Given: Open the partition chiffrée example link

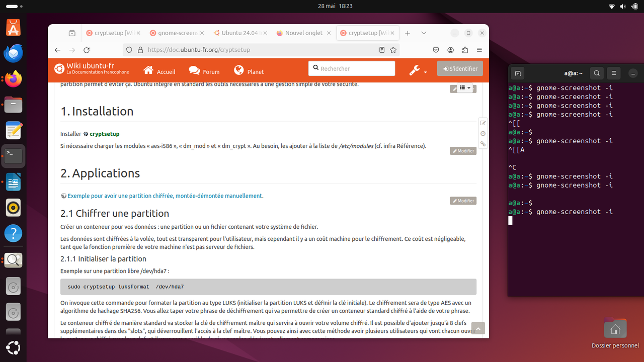Looking at the screenshot, I should (165, 196).
